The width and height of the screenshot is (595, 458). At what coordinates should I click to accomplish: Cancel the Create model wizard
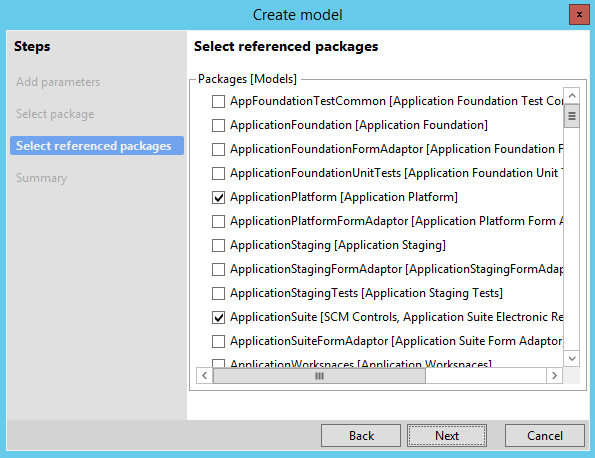tap(545, 435)
